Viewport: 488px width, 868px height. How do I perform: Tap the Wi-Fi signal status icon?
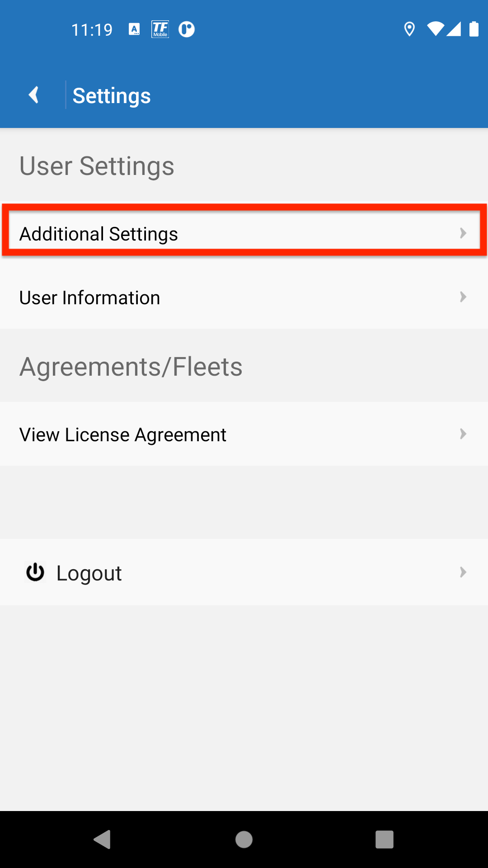pyautogui.click(x=435, y=29)
